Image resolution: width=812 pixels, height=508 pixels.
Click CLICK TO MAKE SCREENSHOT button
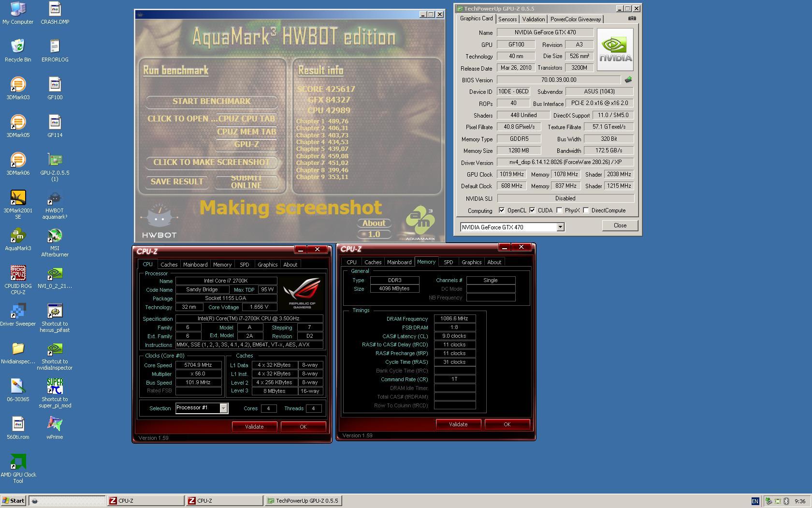pos(212,162)
